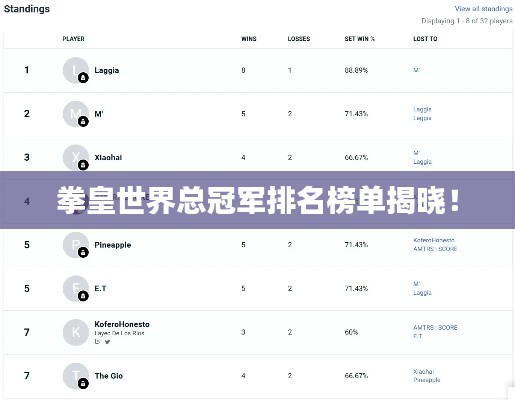Click KoferoHonesto's K avatar
The image size is (515, 400).
pos(76,332)
